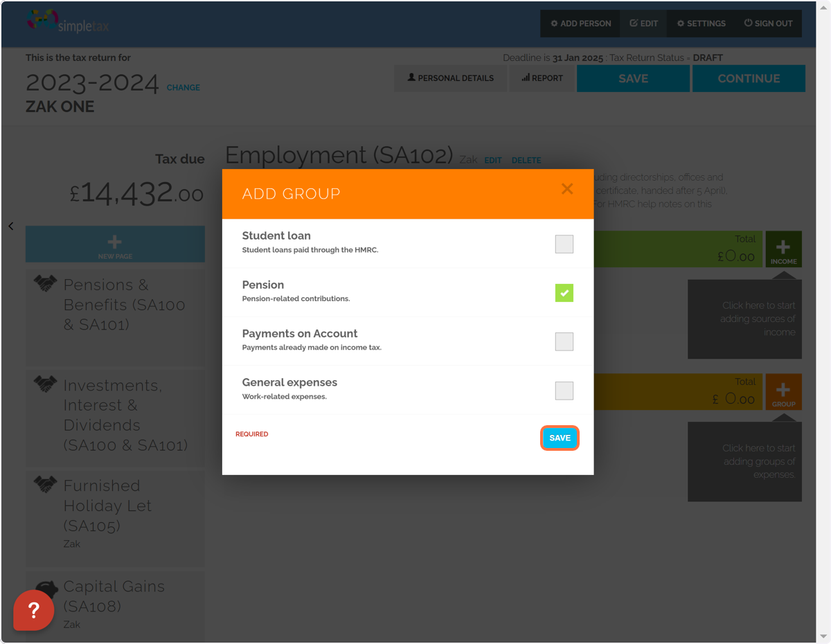Open Capital Gains (SA108) page
This screenshot has width=831, height=644.
115,607
